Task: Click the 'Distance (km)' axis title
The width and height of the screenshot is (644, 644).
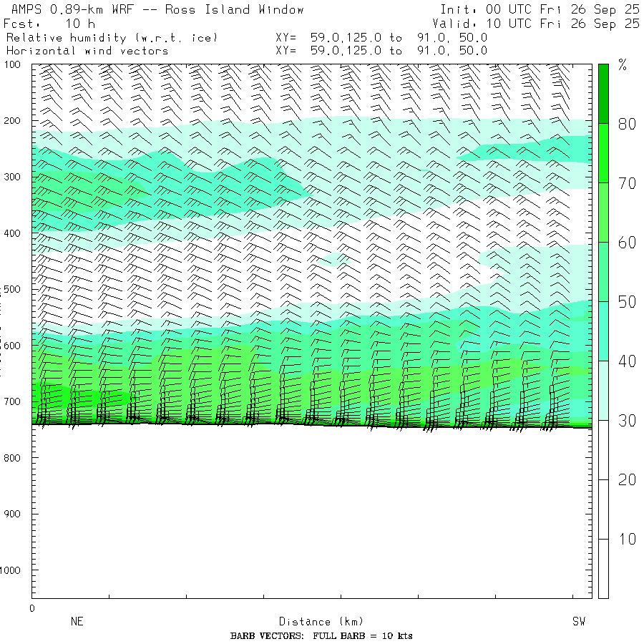Action: click(321, 622)
